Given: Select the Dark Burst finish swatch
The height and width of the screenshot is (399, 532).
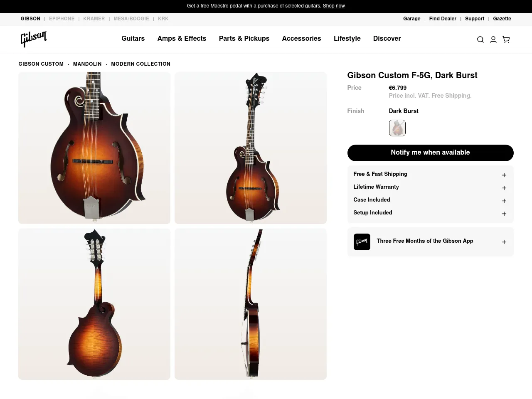Looking at the screenshot, I should pyautogui.click(x=397, y=128).
